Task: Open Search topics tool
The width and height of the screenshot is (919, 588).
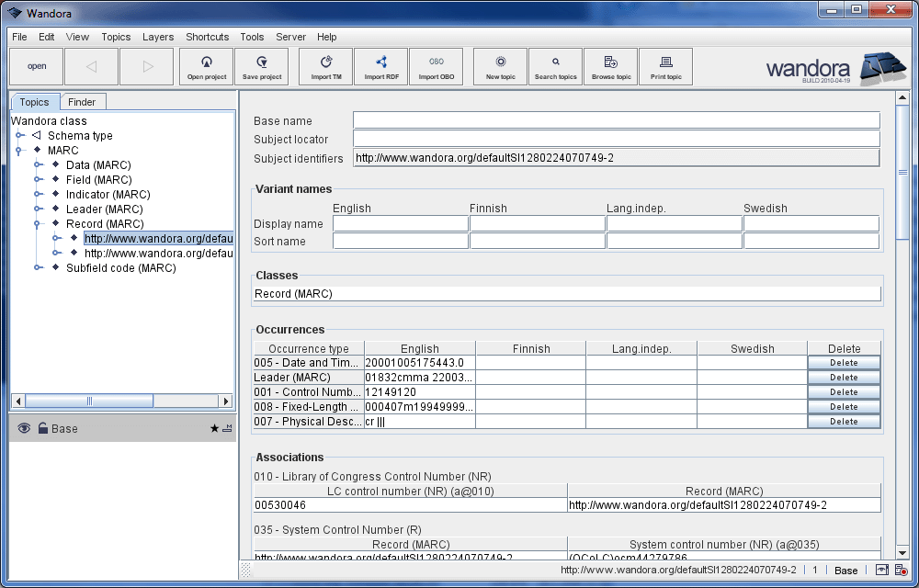Action: click(555, 66)
